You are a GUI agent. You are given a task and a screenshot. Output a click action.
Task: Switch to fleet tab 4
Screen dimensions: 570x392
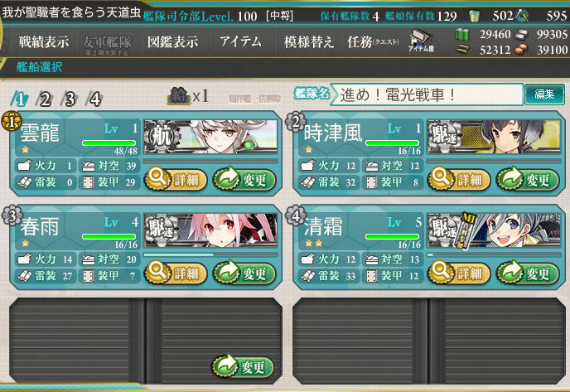tap(94, 99)
